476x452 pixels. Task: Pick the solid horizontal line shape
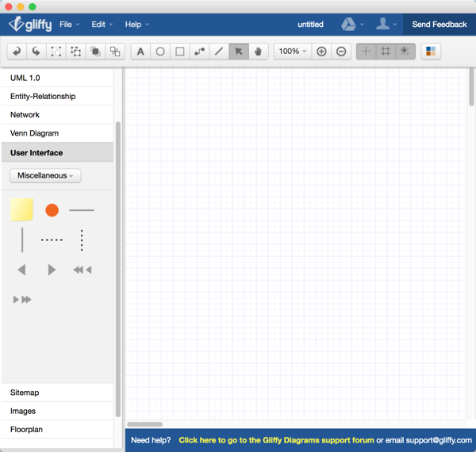pos(82,210)
